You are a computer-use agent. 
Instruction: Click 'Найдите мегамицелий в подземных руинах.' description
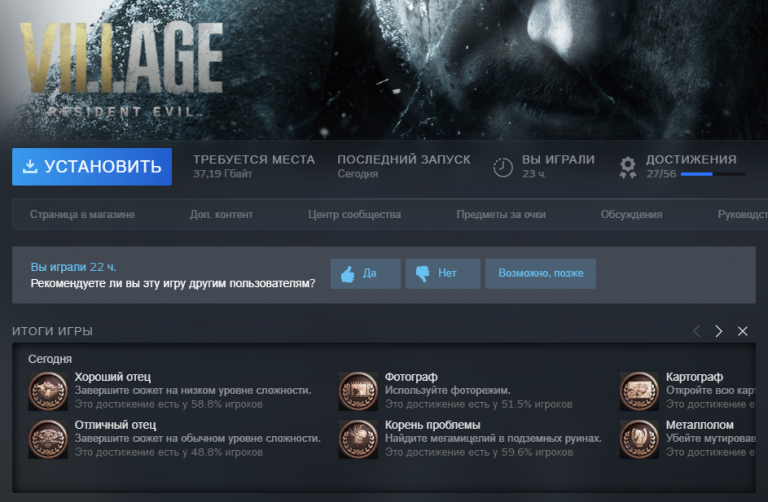(x=493, y=438)
